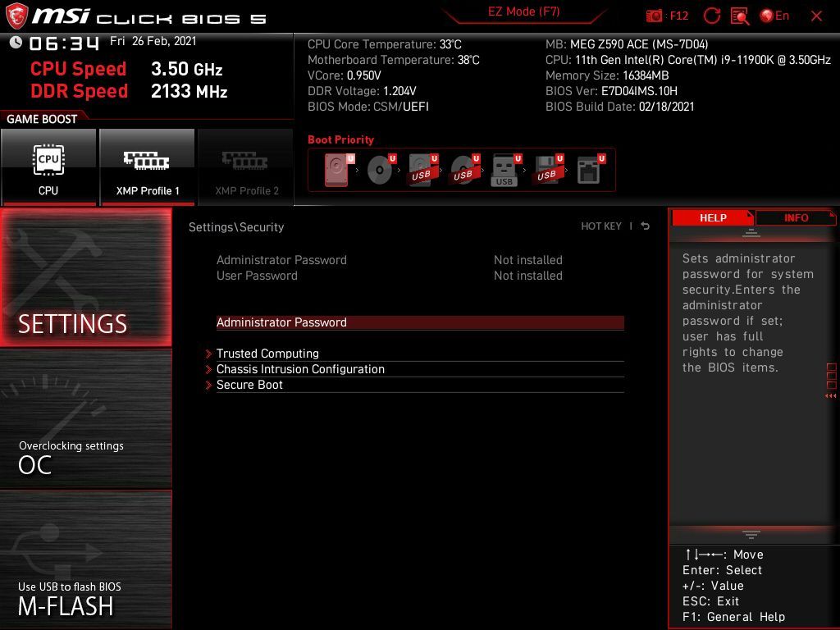Click the time display 06:34
Screen dimensions: 840x630
[x=64, y=43]
